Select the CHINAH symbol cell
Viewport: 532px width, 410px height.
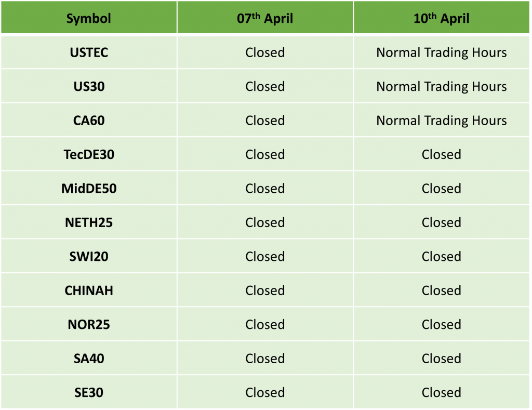point(88,290)
